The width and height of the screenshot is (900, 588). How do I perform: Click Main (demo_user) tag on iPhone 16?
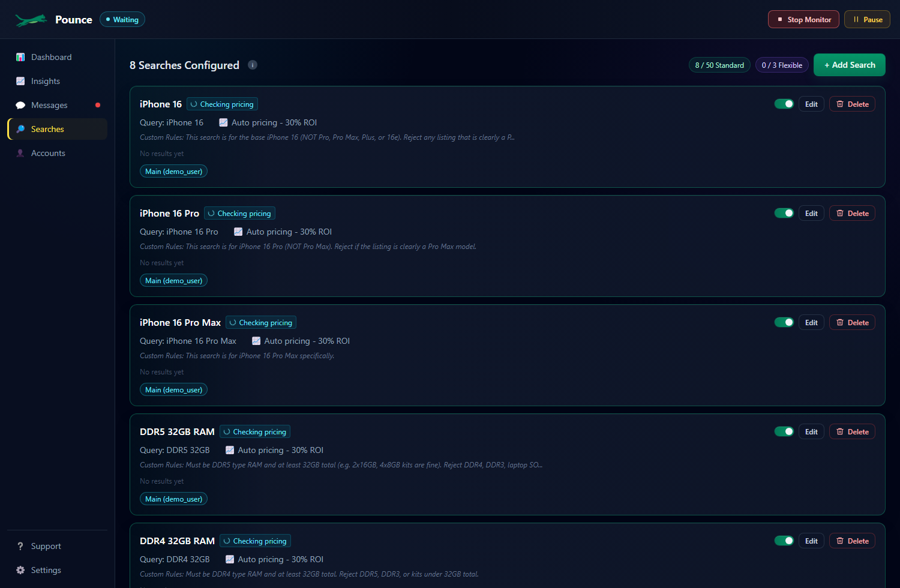173,171
